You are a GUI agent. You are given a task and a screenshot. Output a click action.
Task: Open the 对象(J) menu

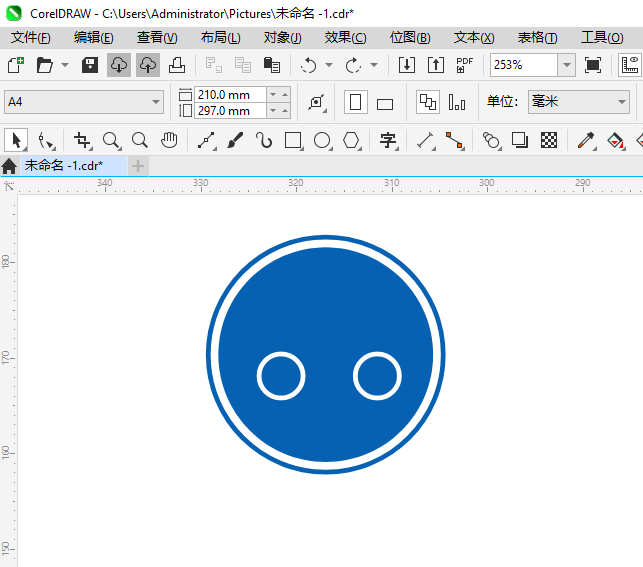283,38
